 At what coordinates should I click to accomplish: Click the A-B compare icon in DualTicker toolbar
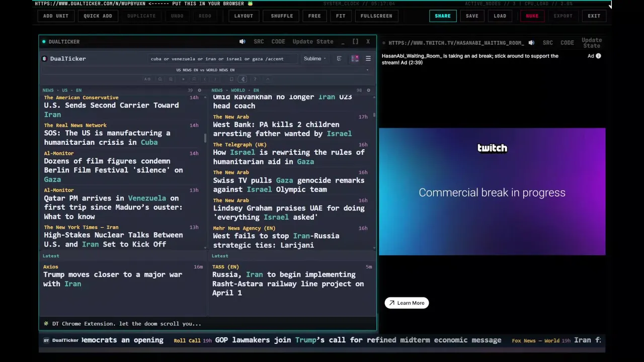(147, 79)
